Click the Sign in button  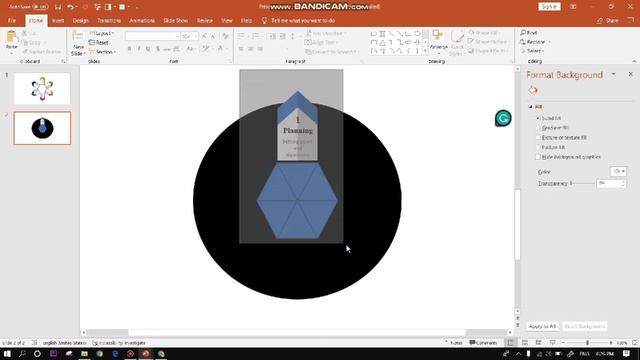pos(549,7)
